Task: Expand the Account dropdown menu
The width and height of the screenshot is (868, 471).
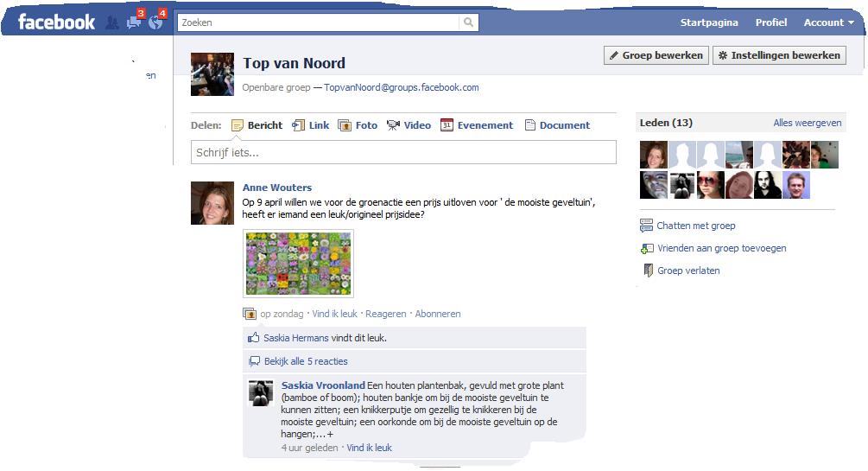Action: tap(828, 22)
